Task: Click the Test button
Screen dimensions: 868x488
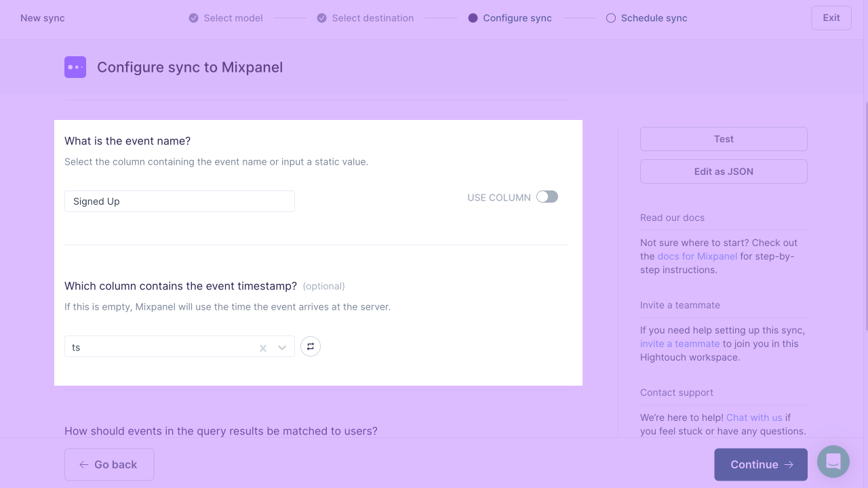Action: 724,139
